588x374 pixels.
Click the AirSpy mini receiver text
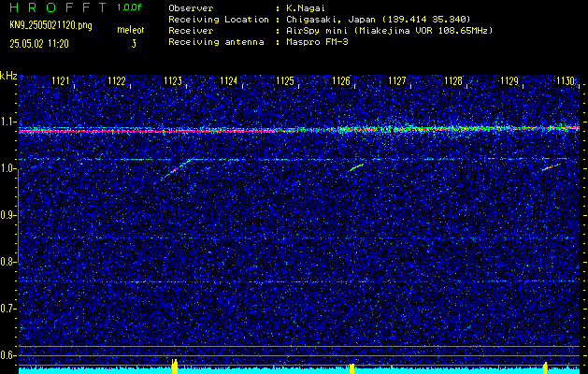pos(390,30)
